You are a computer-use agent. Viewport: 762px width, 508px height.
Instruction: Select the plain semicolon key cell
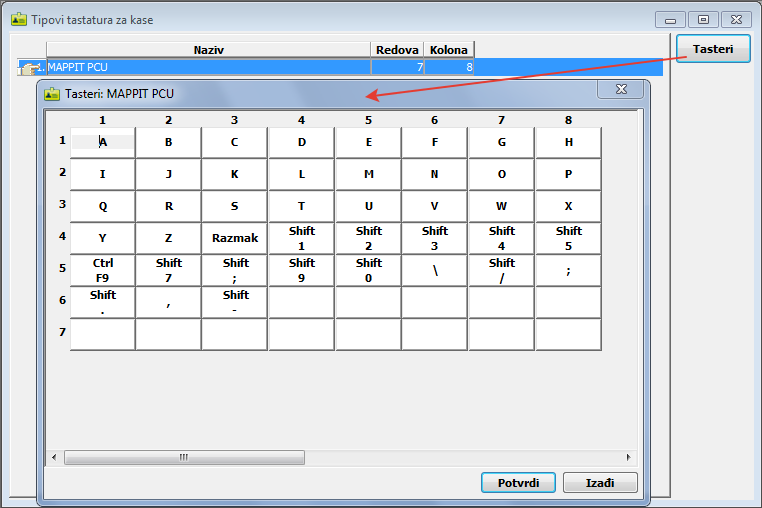tap(569, 270)
